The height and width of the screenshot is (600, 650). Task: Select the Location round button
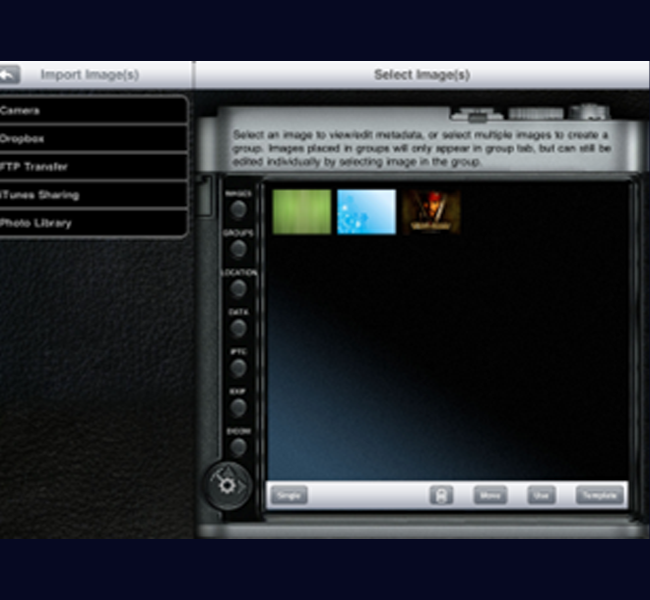238,288
